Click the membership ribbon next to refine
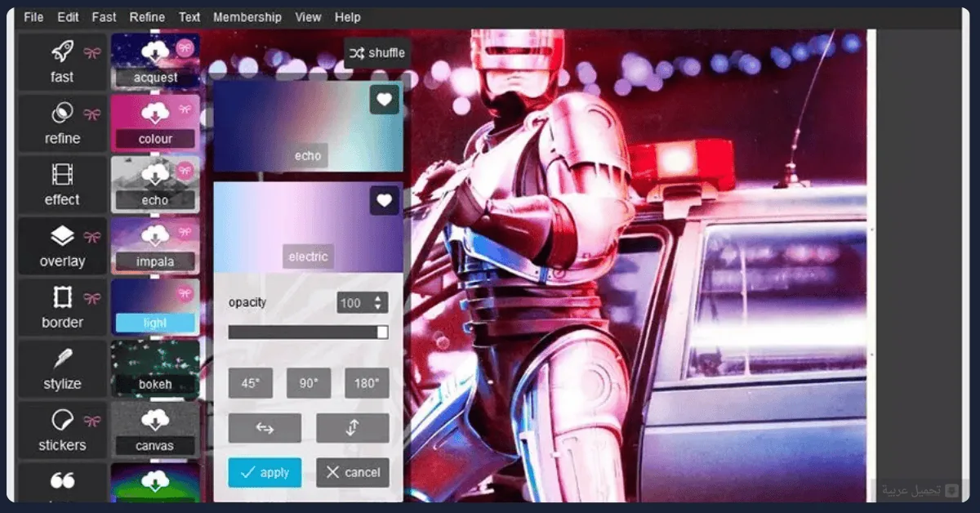 [x=92, y=115]
